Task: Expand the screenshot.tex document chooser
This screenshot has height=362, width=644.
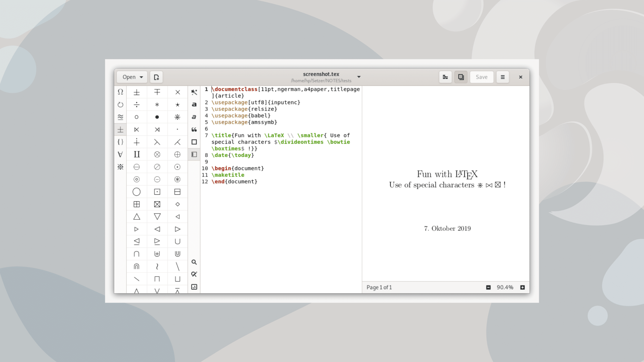Action: (359, 77)
